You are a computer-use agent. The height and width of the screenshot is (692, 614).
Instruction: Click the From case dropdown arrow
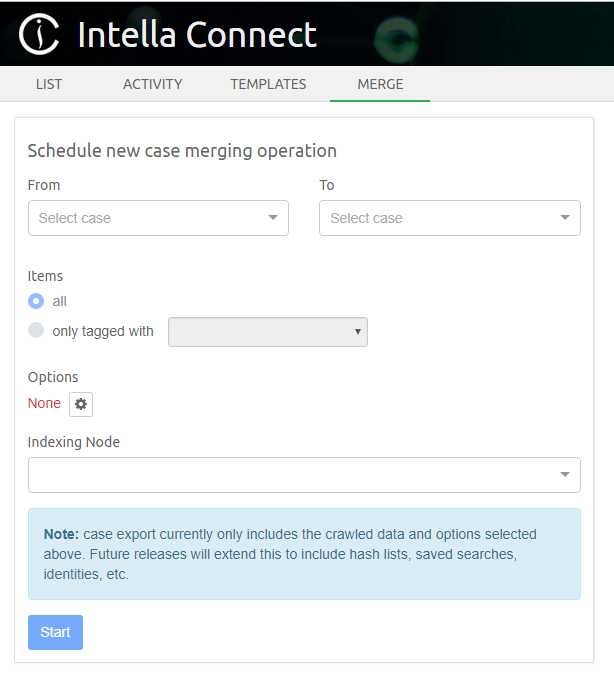(x=273, y=218)
